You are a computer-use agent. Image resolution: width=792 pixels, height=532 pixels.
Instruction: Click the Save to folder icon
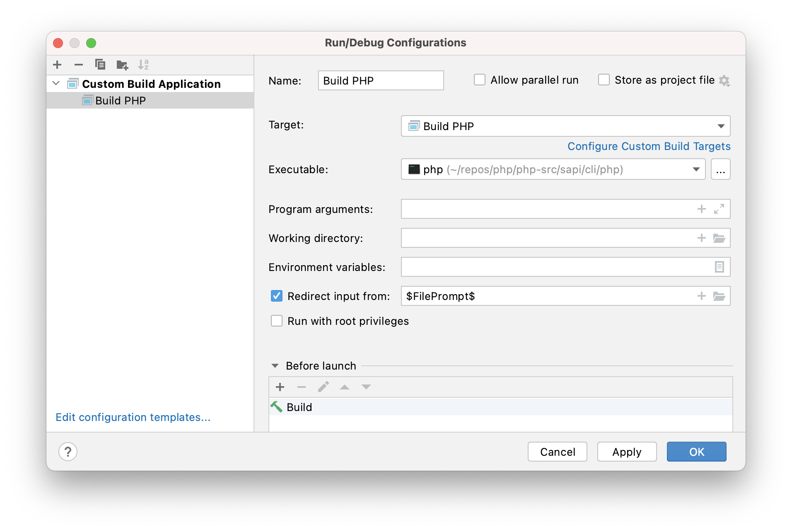(x=122, y=65)
